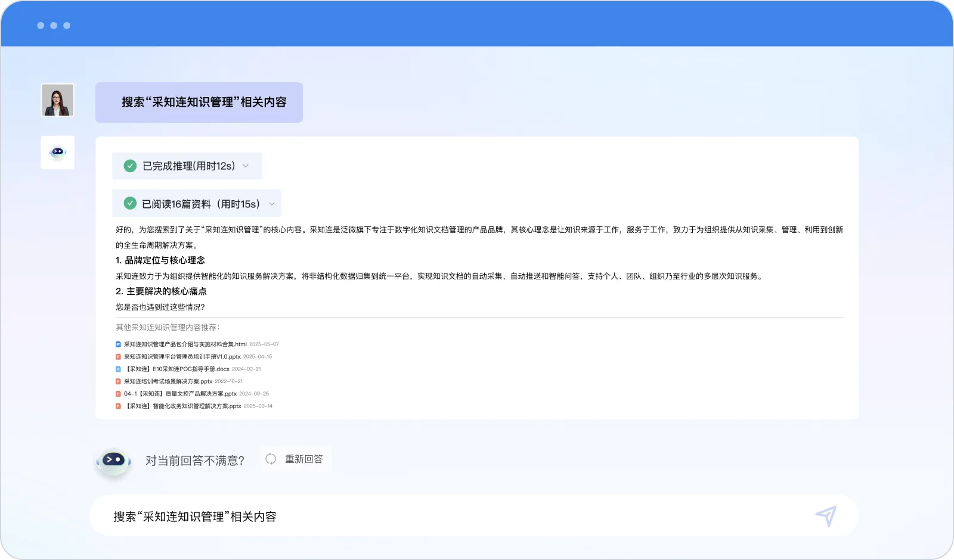The height and width of the screenshot is (560, 954).
Task: Open 【采知连】智能化政务知识管理解决方案.pptx
Action: click(182, 406)
